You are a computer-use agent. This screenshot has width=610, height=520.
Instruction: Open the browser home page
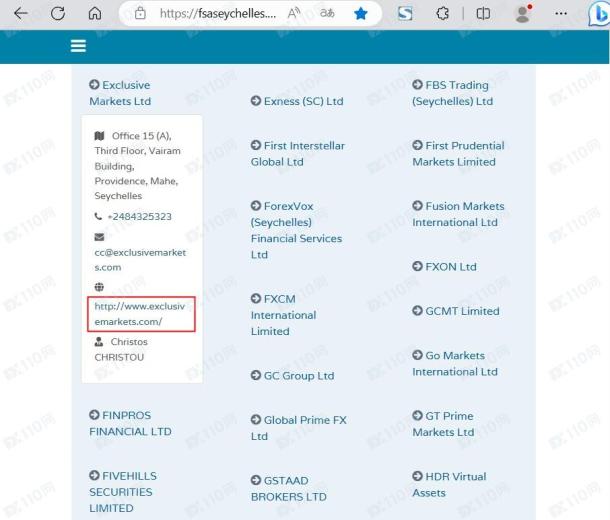[95, 14]
